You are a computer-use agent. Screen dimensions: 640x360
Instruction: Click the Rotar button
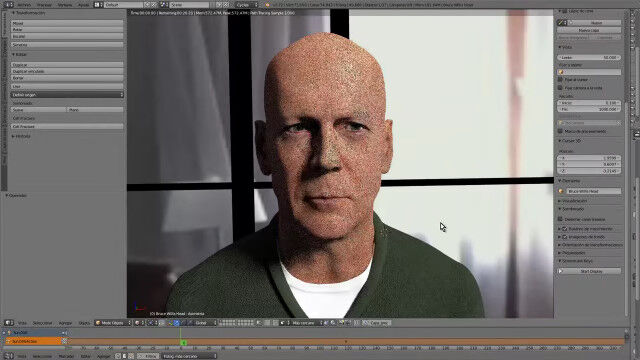(67, 30)
